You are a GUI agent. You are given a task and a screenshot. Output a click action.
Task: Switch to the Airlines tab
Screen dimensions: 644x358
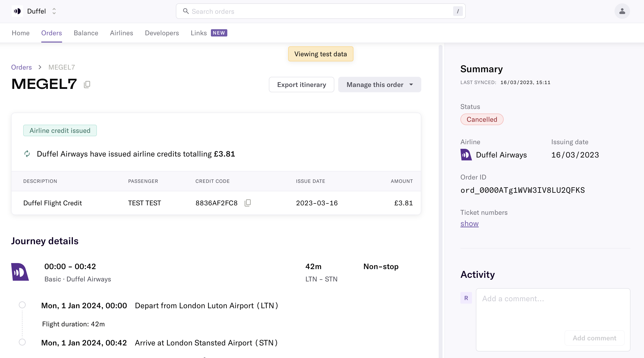tap(122, 33)
